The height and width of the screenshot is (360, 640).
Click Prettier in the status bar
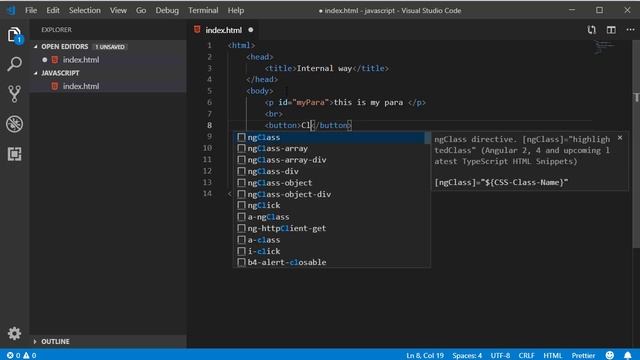pyautogui.click(x=583, y=355)
